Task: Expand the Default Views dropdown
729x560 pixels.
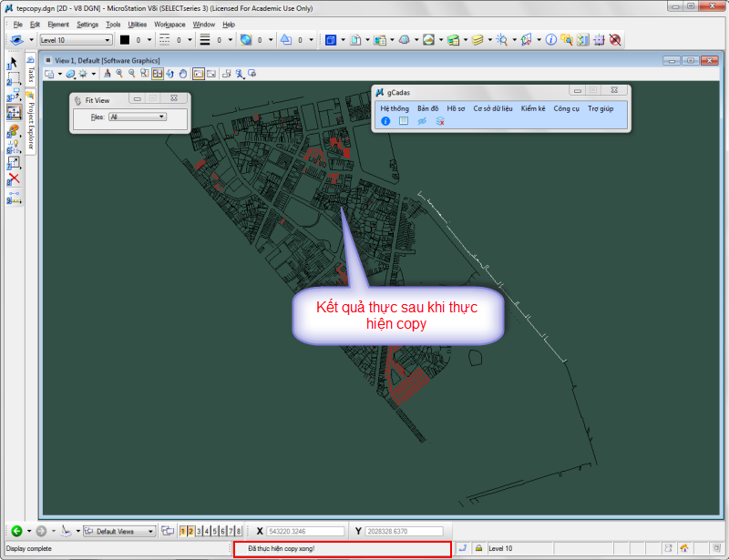Action: [x=117, y=531]
